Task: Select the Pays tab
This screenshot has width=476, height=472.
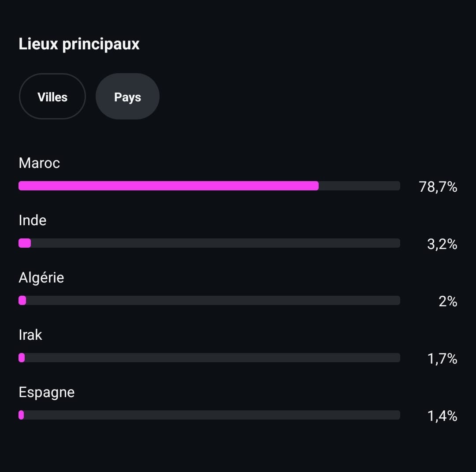Action: 127,96
